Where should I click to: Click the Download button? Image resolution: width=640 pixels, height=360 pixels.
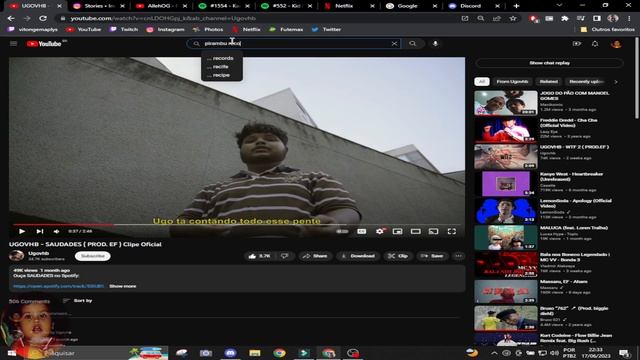358,256
